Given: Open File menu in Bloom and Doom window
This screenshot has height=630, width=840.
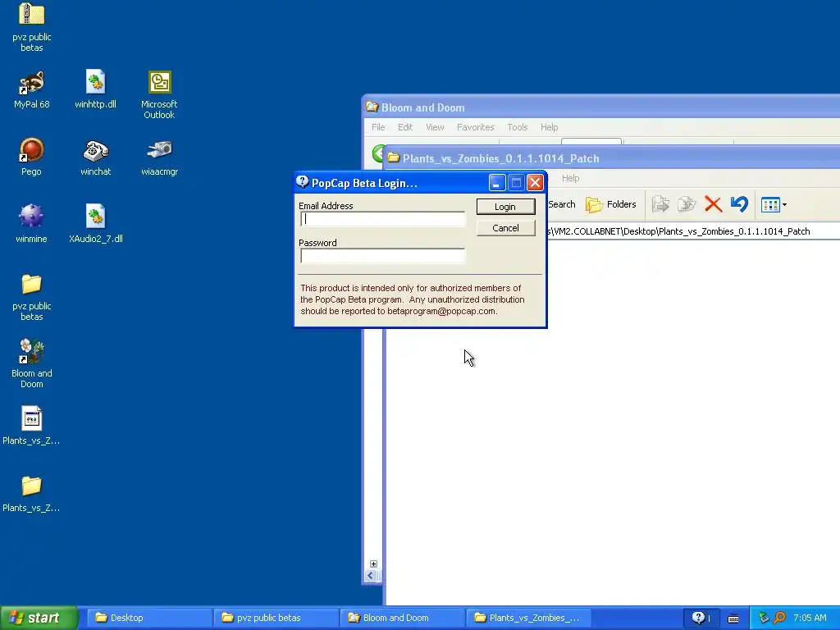Looking at the screenshot, I should (378, 127).
